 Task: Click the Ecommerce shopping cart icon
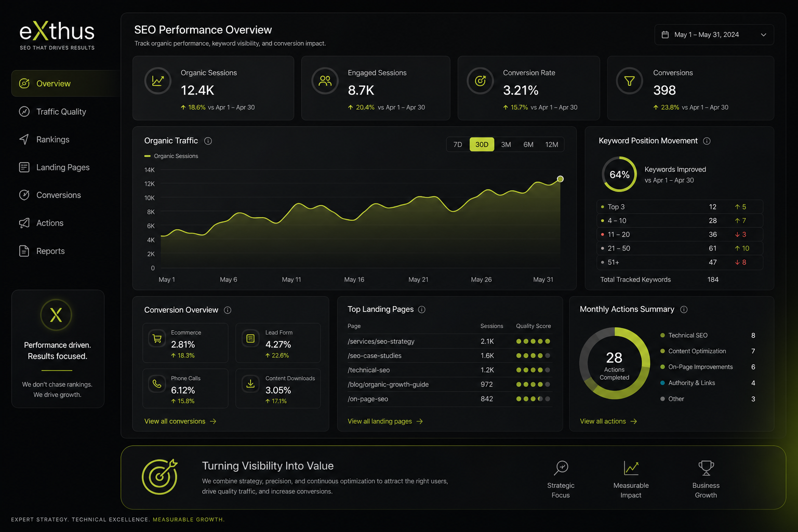(157, 339)
